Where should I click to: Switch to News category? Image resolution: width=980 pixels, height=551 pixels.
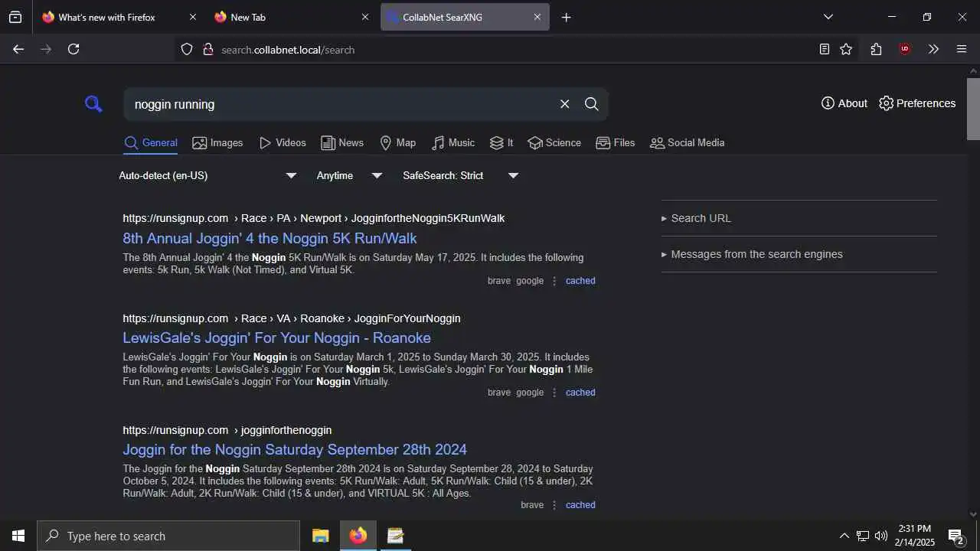[x=342, y=143]
